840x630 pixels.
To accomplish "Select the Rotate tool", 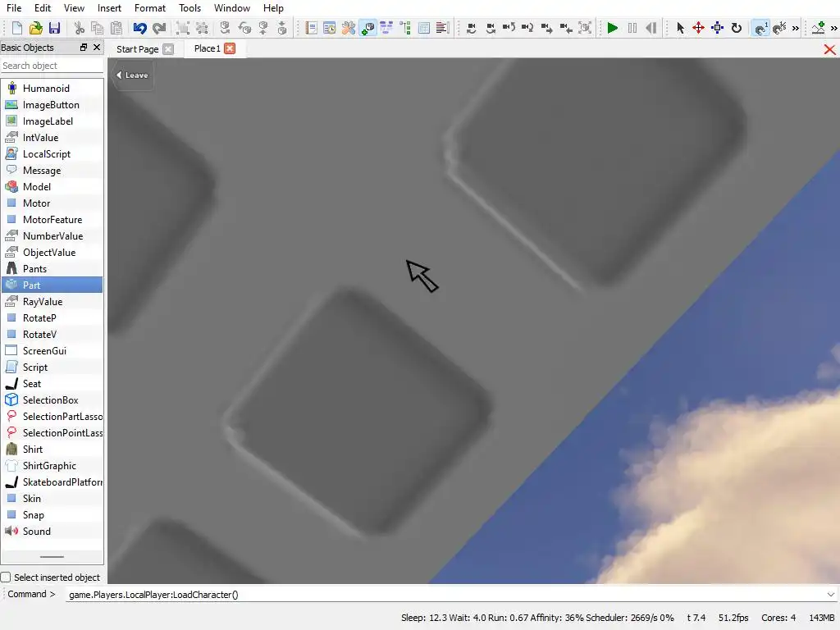I will (737, 28).
